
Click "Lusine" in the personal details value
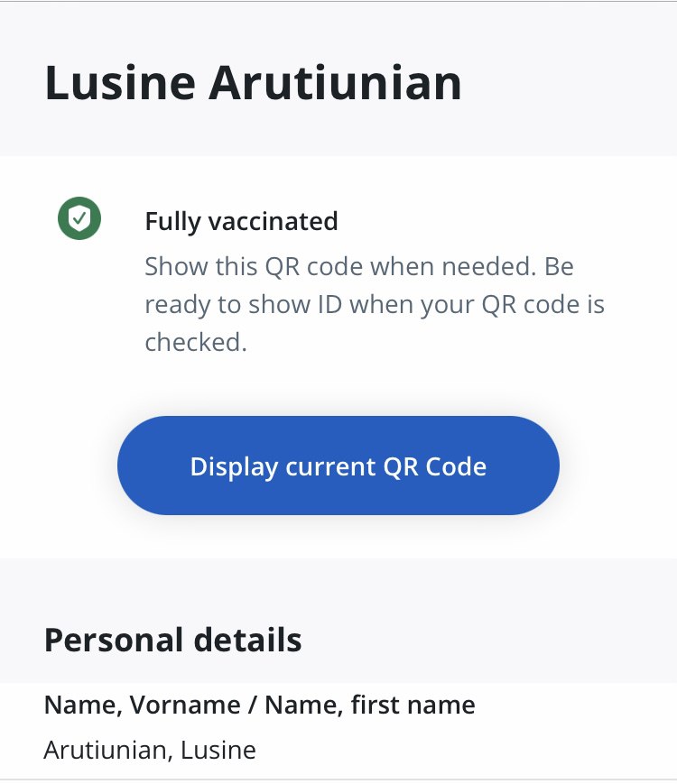click(x=221, y=750)
